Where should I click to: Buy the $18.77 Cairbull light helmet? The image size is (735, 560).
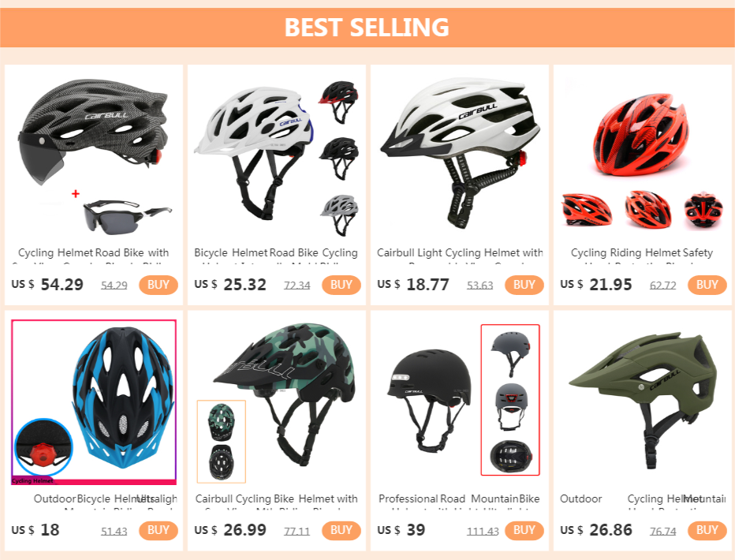524,285
